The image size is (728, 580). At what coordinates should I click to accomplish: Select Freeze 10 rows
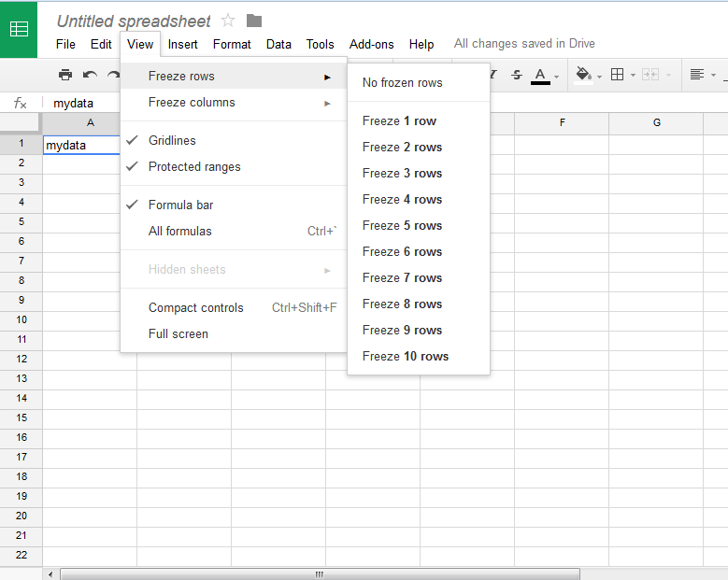[419, 357]
